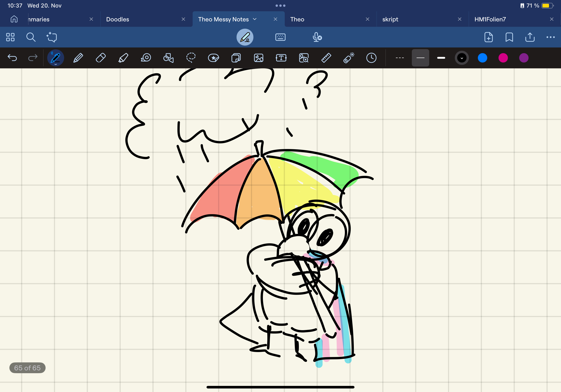Open the Shapes tool
The width and height of the screenshot is (561, 392).
point(168,58)
